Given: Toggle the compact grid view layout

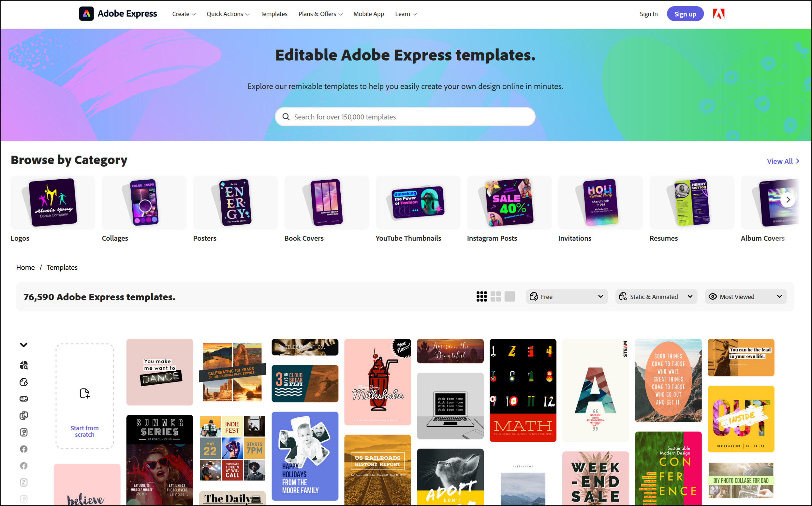Looking at the screenshot, I should tap(482, 297).
